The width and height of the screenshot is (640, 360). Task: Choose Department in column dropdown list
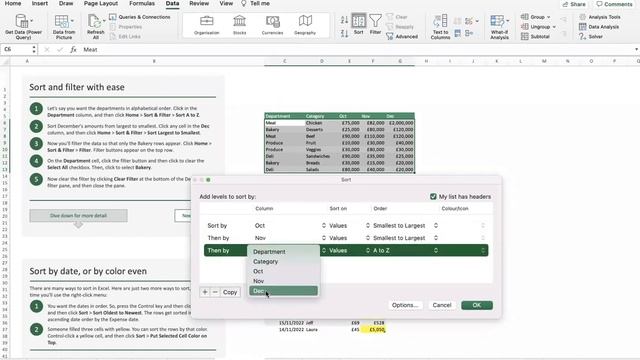click(283, 251)
